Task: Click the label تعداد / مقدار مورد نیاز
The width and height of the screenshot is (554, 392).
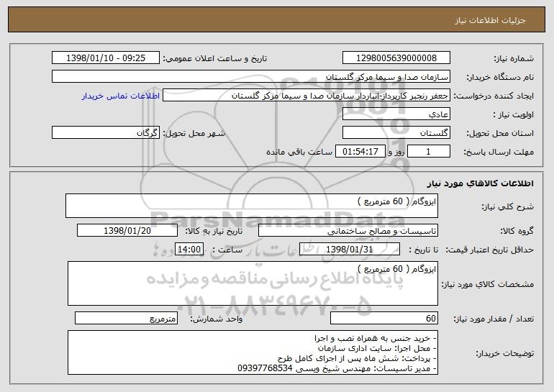Action: tap(494, 319)
